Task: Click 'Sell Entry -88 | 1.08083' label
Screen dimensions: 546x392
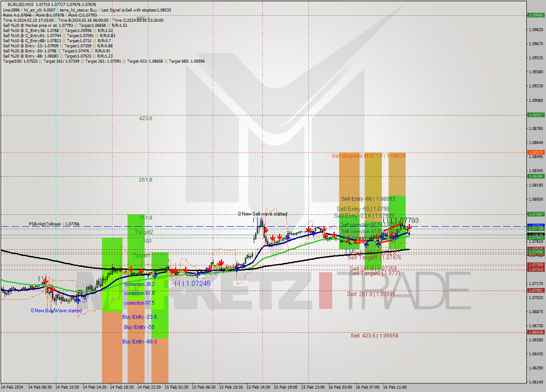Action: point(368,199)
